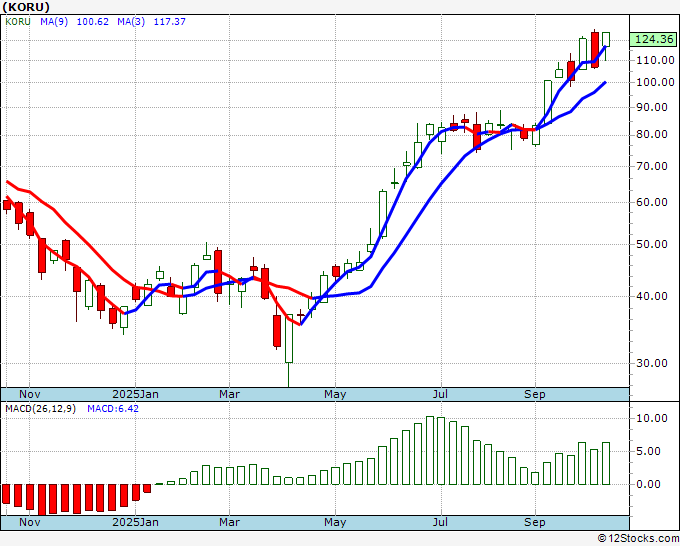Click the 110.00 price axis label
This screenshot has height=546, width=680.
click(x=655, y=60)
